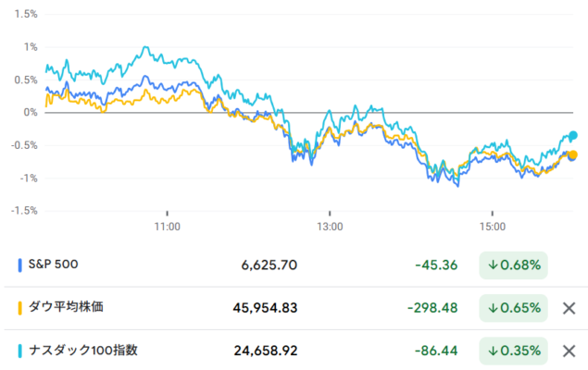Click the Nasdaq ↓0.35% change badge
Image resolution: width=588 pixels, height=370 pixels.
click(514, 351)
